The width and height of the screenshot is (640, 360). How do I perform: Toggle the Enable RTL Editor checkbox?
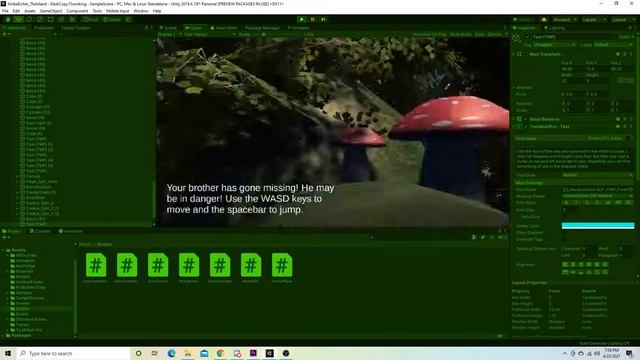[x=628, y=139]
